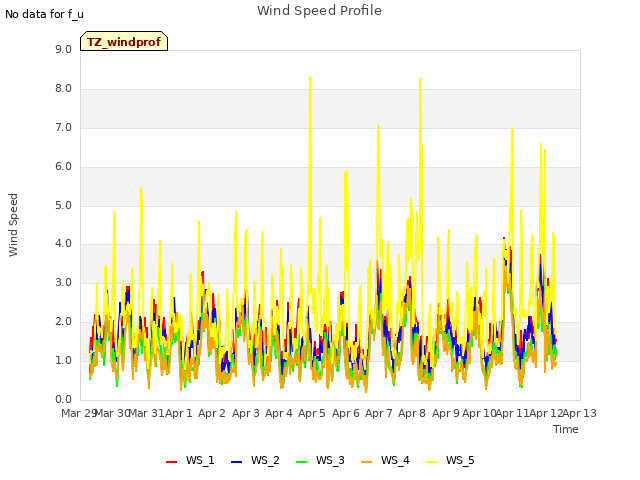The image size is (640, 480).
Task: Click the 0.0 y-axis tick label
Action: [63, 400]
